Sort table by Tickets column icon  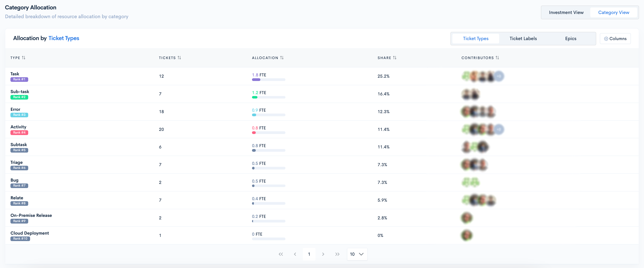click(179, 58)
